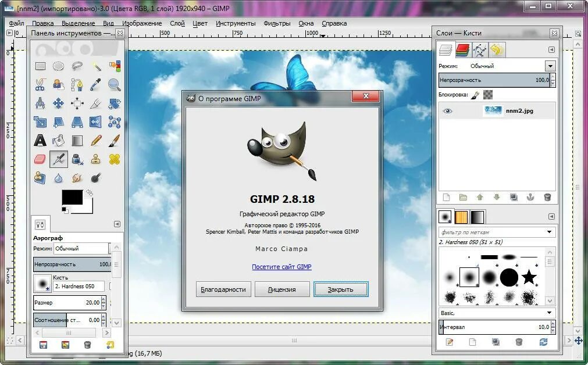Select the Cage Transform tool
The width and height of the screenshot is (588, 365).
click(x=115, y=122)
